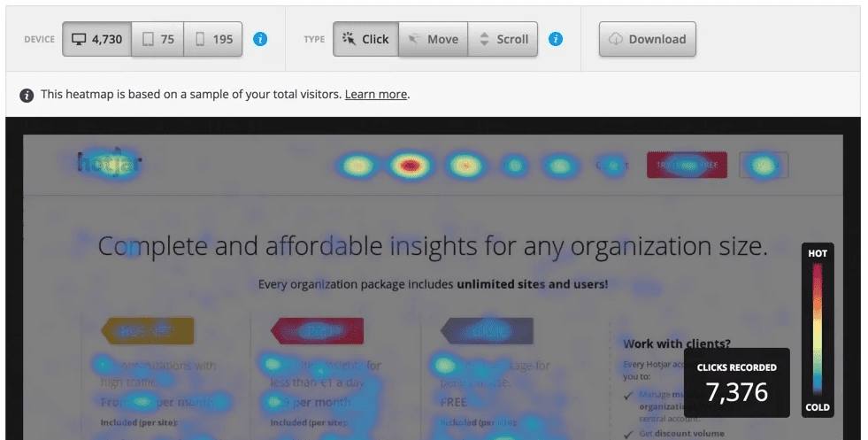Open the Learn more link

[376, 94]
